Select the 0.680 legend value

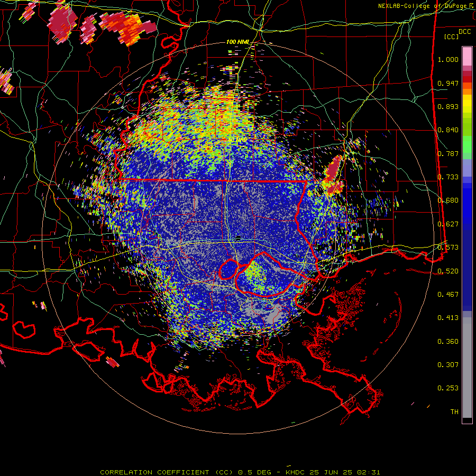click(448, 200)
